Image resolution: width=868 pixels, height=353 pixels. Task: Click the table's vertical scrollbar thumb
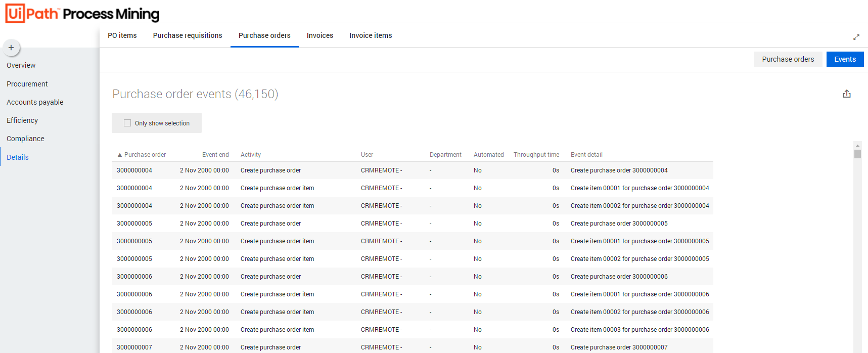coord(857,154)
